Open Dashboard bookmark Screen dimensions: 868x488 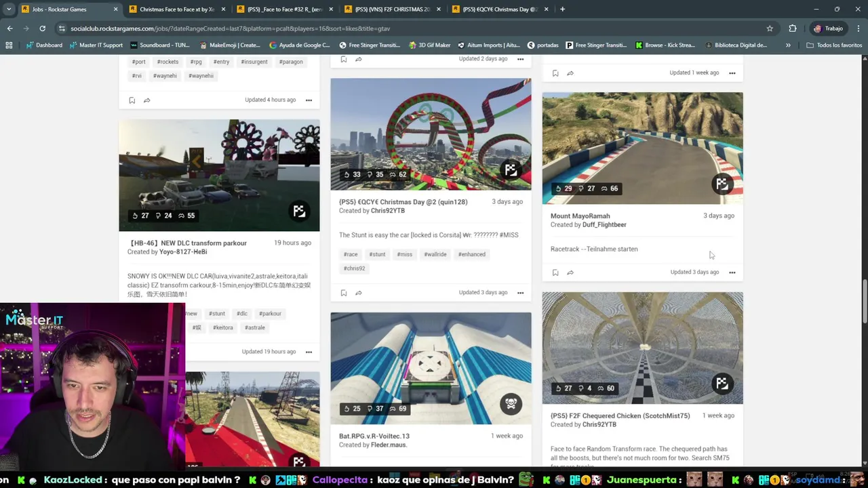[44, 45]
